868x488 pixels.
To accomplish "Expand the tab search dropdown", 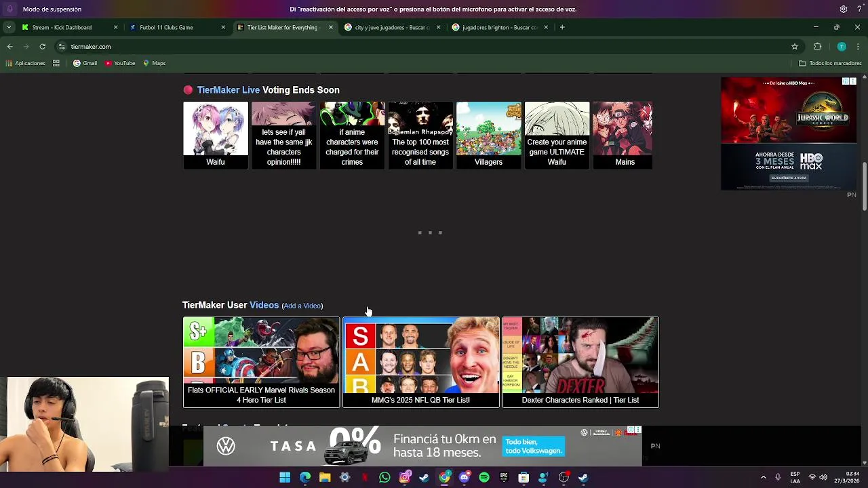I will point(8,27).
